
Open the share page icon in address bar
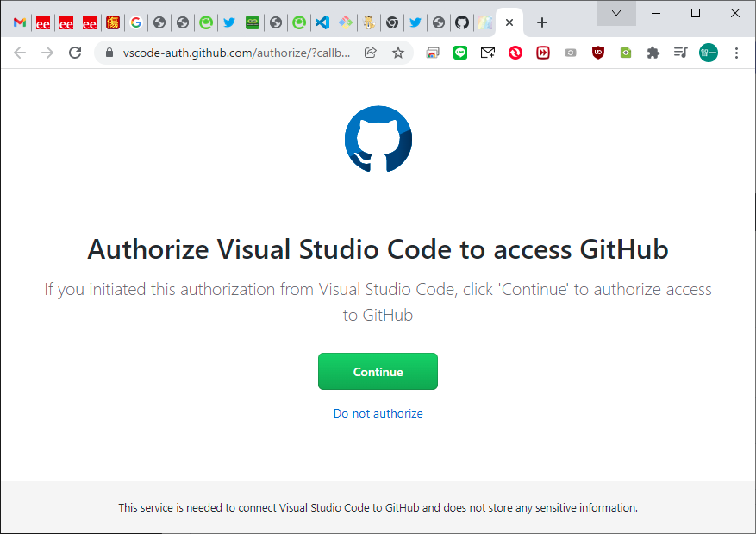(x=371, y=53)
